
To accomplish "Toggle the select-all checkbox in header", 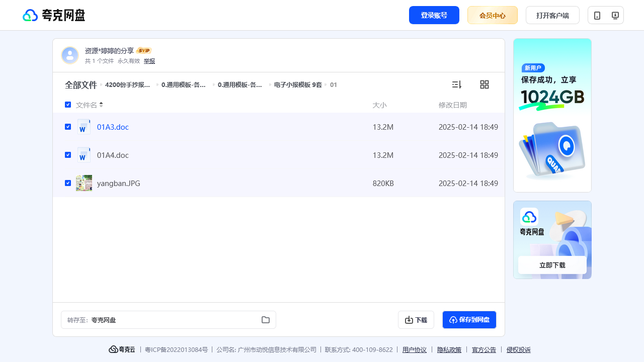I will (68, 105).
